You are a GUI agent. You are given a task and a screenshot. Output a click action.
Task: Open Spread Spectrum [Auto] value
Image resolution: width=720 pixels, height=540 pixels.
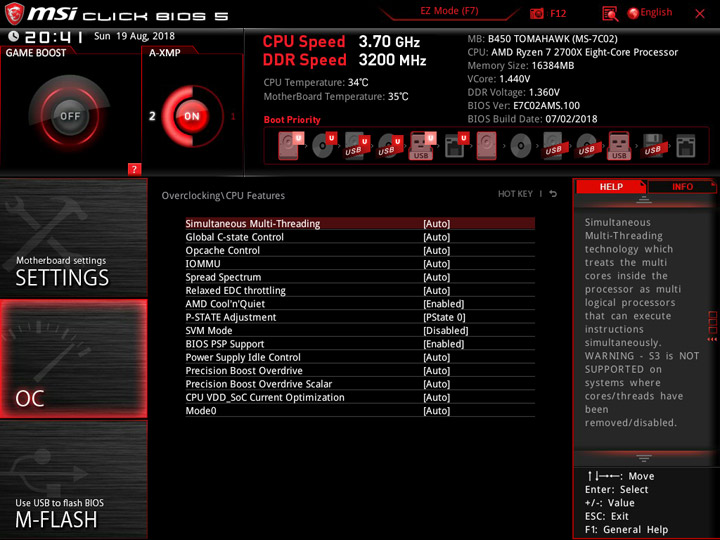(x=437, y=277)
